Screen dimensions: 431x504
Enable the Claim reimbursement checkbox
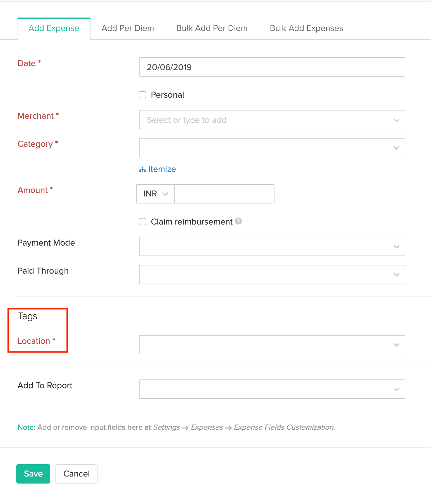pyautogui.click(x=142, y=222)
